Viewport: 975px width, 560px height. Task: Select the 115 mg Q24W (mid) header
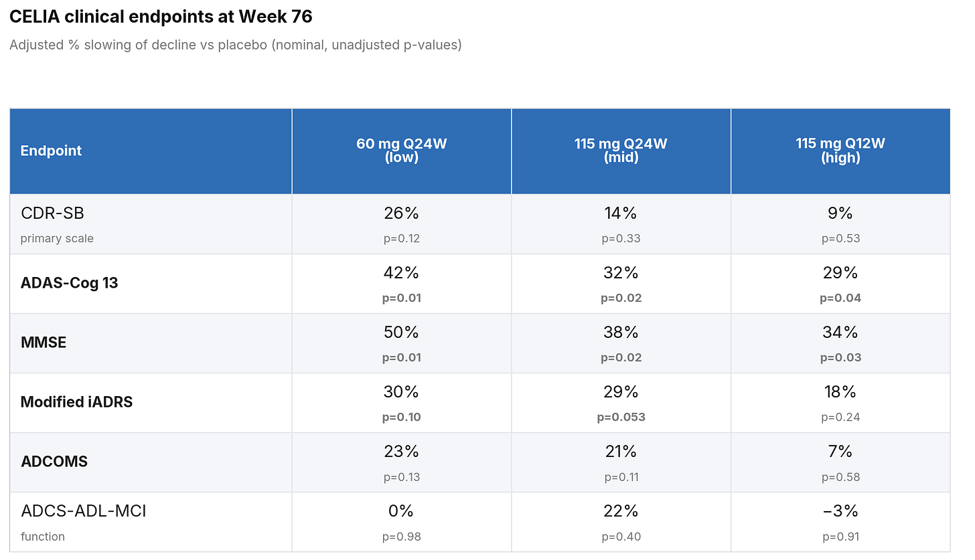621,151
